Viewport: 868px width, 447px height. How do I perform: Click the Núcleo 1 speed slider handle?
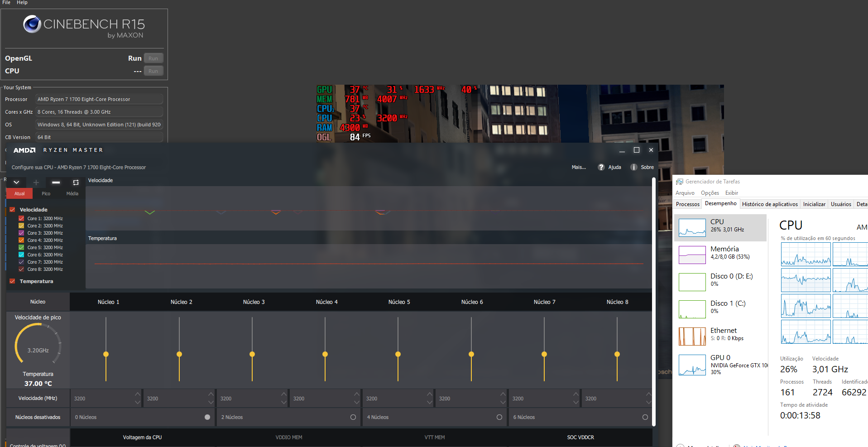coord(106,354)
